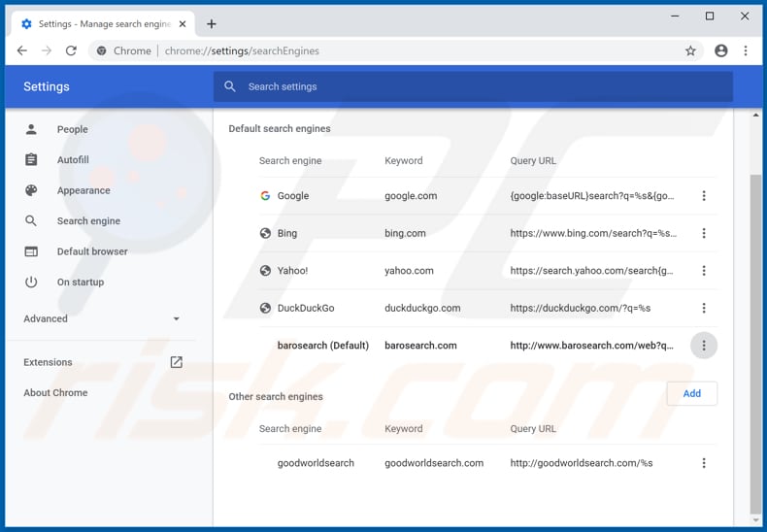Open the Extensions link

(48, 362)
